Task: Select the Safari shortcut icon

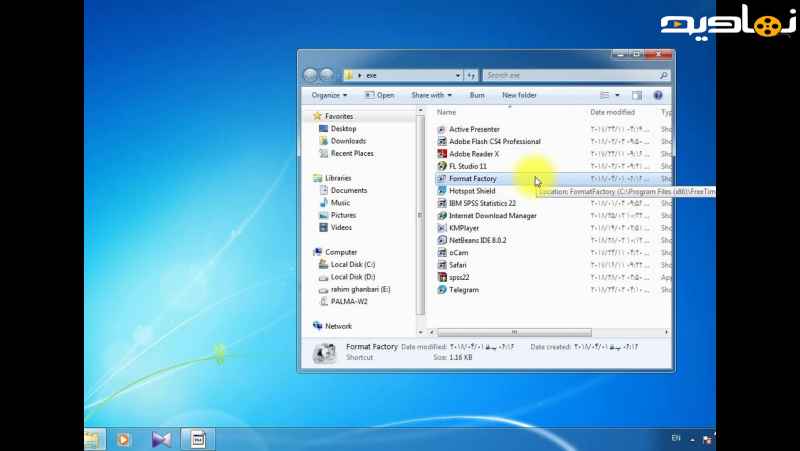Action: (442, 265)
